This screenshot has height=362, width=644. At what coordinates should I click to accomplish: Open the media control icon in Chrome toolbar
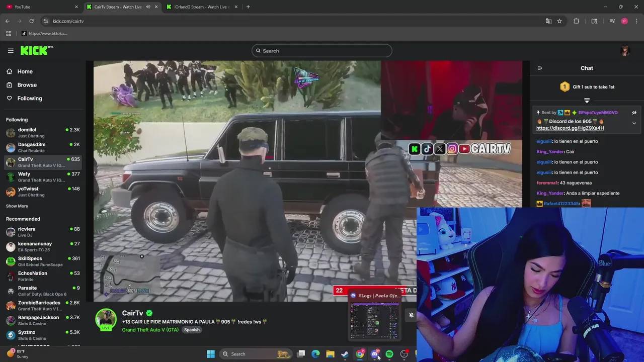tap(612, 21)
